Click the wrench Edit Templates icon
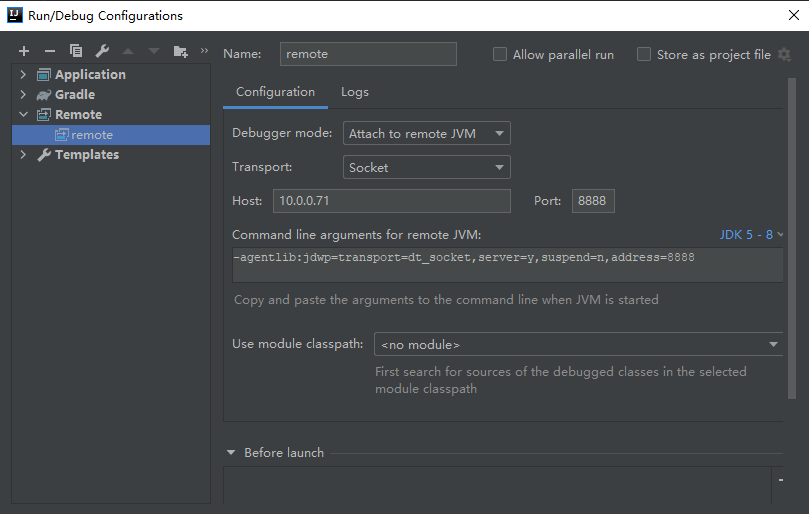Viewport: 809px width, 514px height. [x=102, y=51]
